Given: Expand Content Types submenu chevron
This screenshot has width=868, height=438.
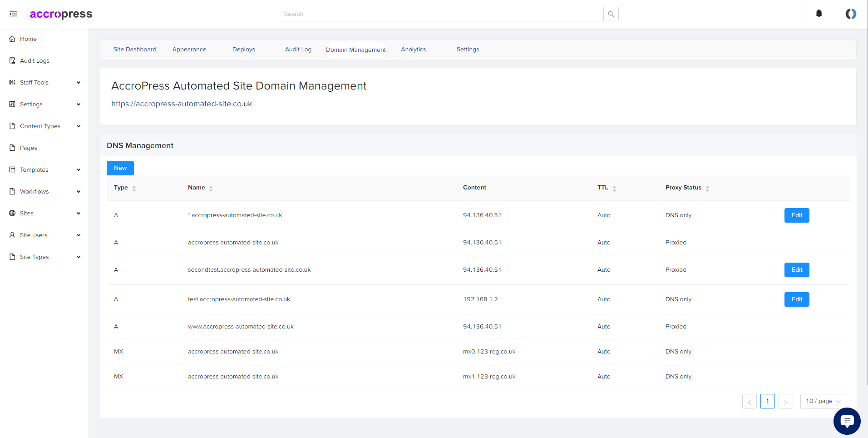Looking at the screenshot, I should (x=79, y=126).
